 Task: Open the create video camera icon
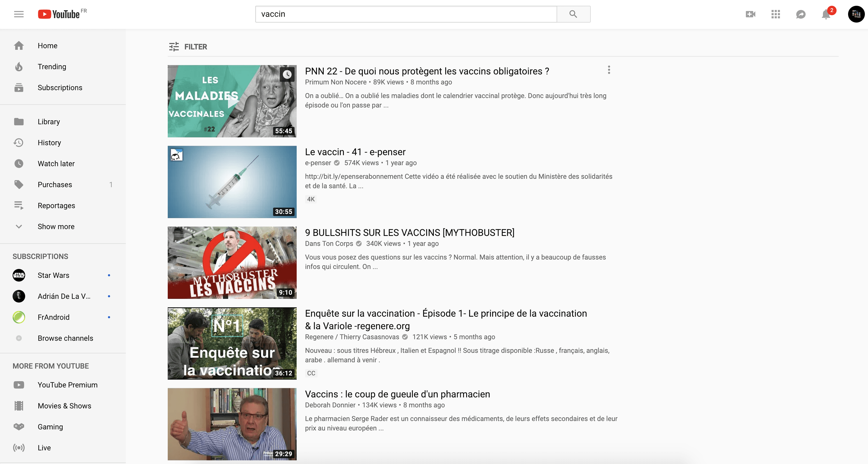(750, 14)
